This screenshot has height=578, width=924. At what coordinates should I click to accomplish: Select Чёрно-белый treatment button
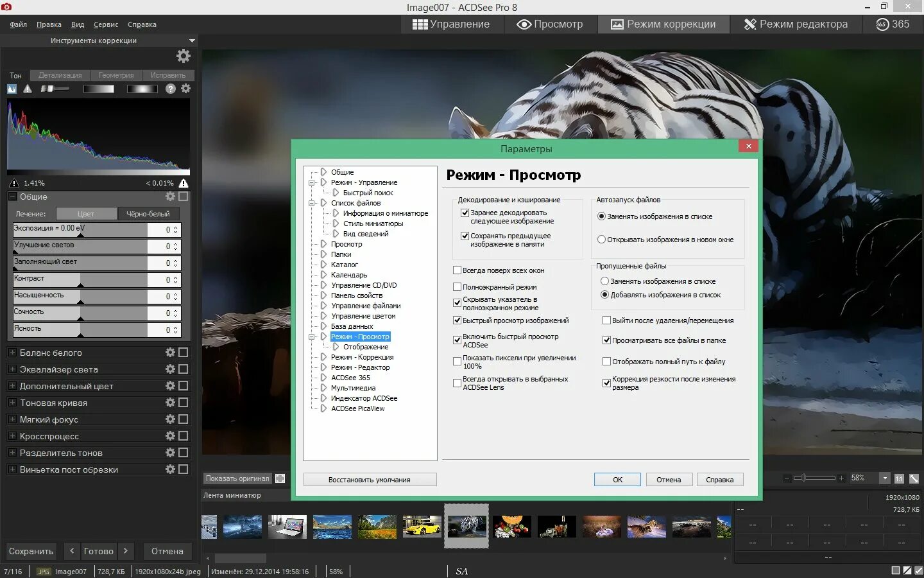[x=148, y=214]
